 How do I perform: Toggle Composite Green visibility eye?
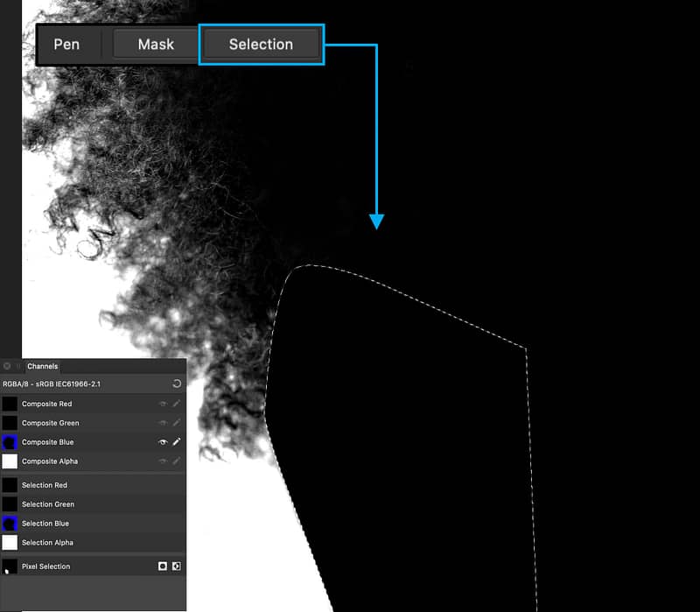click(163, 423)
